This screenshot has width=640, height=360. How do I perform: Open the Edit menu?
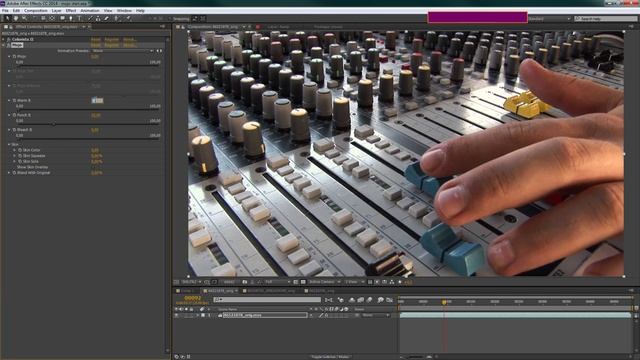[16, 11]
